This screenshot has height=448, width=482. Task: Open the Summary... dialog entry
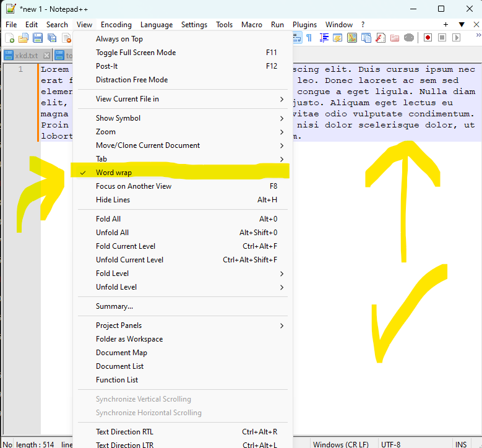(x=114, y=306)
